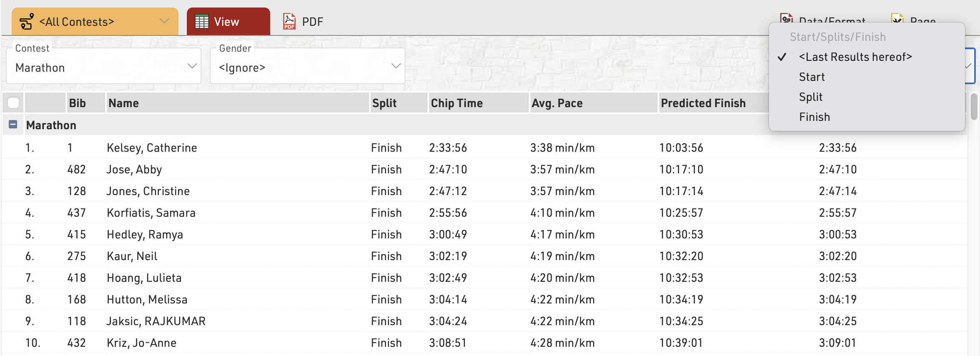This screenshot has width=980, height=356.
Task: Open the Contest dropdown showing Marathon
Action: [x=104, y=67]
